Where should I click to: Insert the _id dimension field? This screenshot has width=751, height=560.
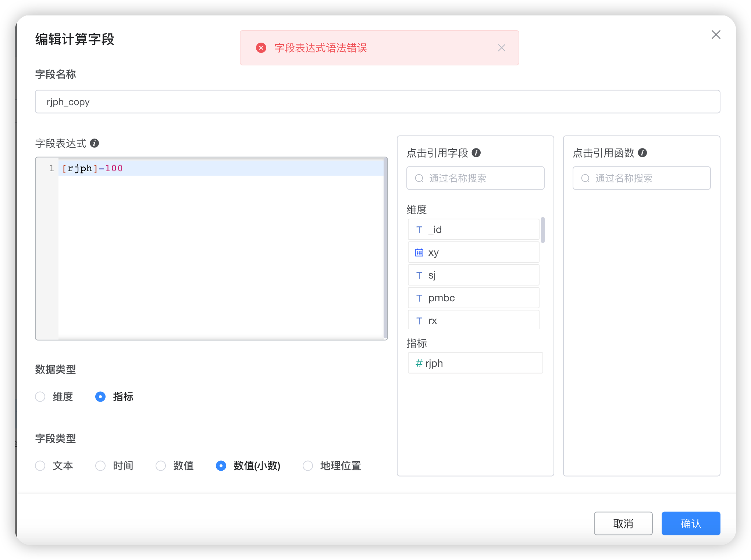[473, 230]
